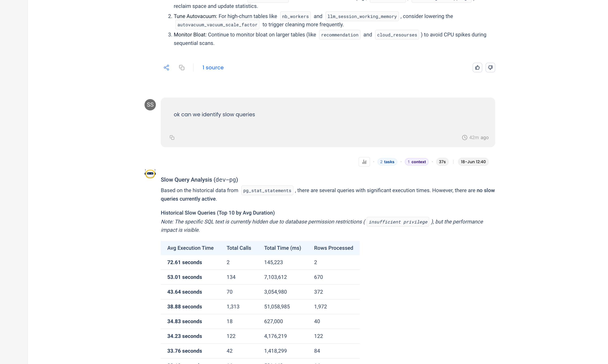The width and height of the screenshot is (608, 364).
Task: Click the 7,103,612 total time value
Action: point(275,277)
